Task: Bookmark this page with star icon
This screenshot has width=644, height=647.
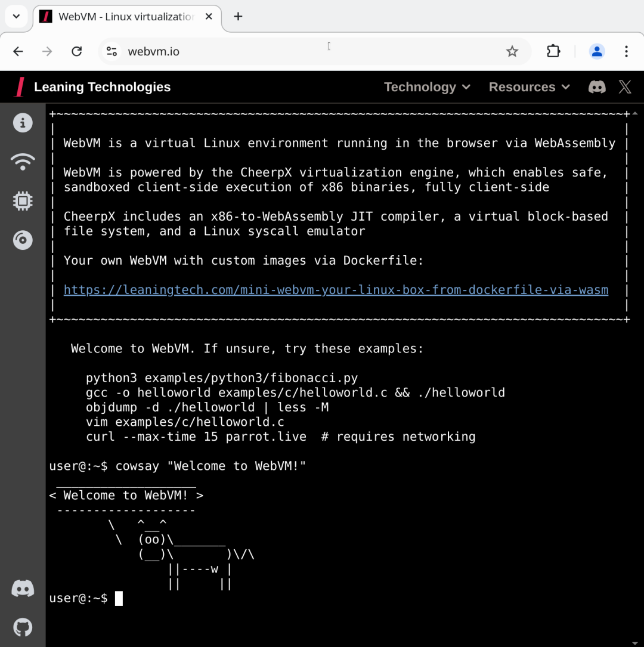Action: pyautogui.click(x=512, y=51)
